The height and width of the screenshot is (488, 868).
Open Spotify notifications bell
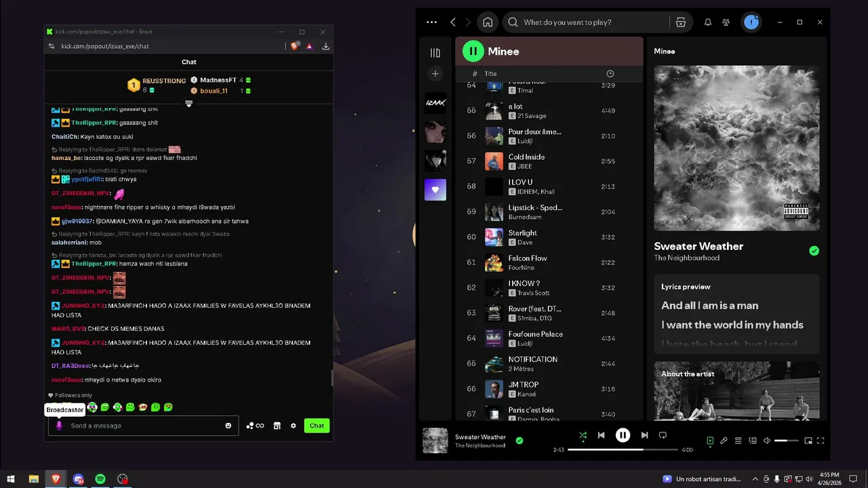point(708,22)
